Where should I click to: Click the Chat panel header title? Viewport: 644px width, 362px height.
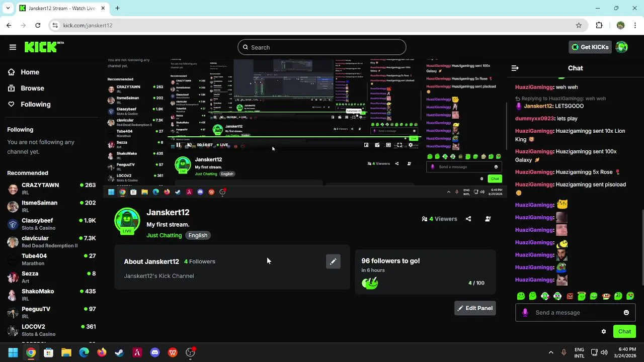575,68
